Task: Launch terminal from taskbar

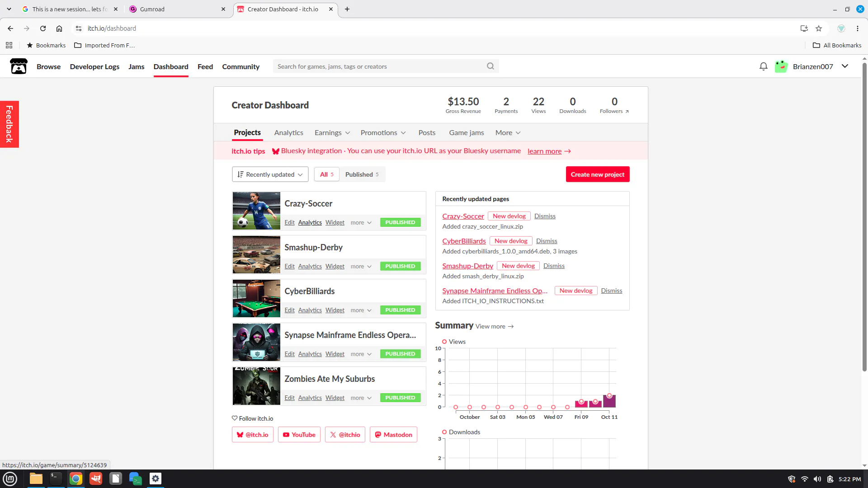Action: (x=56, y=479)
